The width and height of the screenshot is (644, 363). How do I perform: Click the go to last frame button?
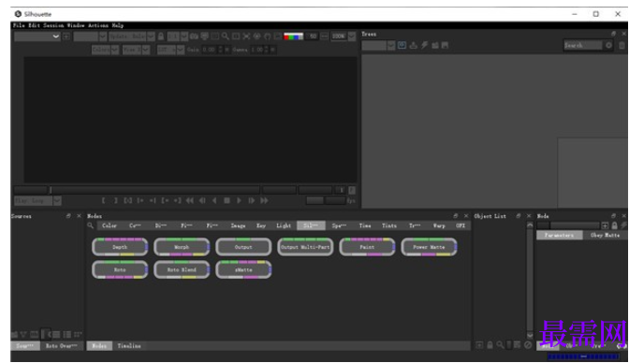tap(264, 201)
